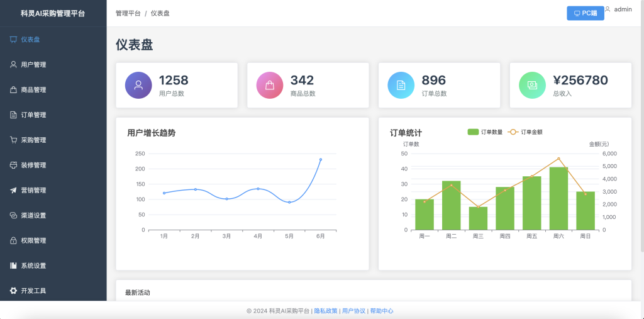Open the 用户协议 footer link

coord(353,311)
